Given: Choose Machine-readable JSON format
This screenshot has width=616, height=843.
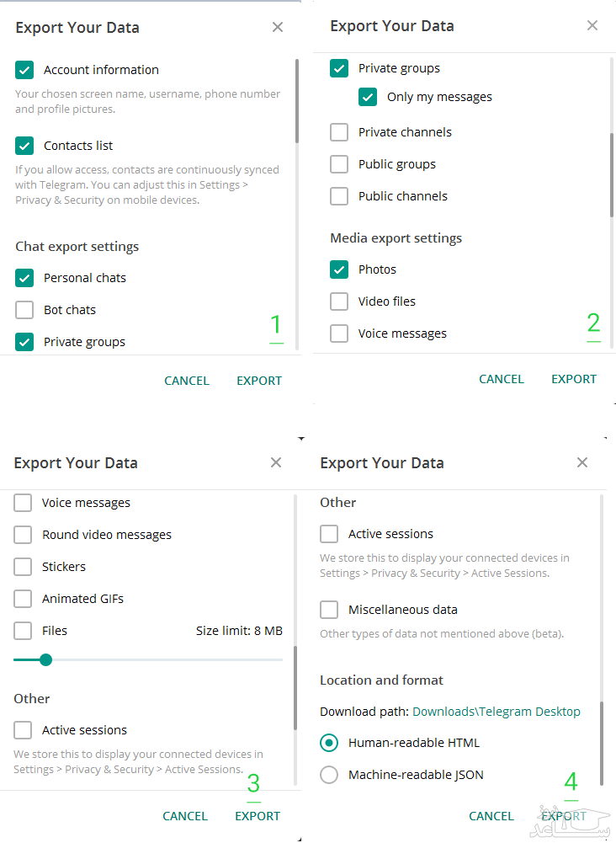Looking at the screenshot, I should pyautogui.click(x=329, y=775).
